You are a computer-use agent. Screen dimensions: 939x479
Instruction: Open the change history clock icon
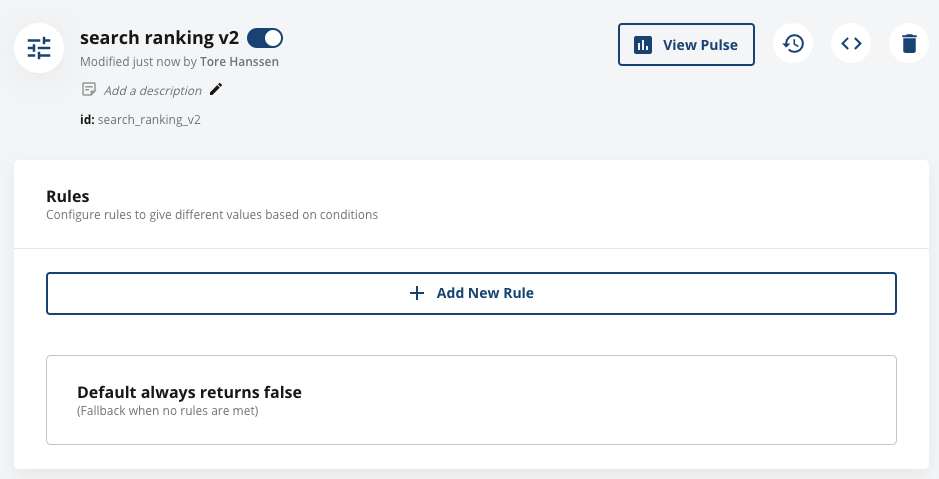793,44
